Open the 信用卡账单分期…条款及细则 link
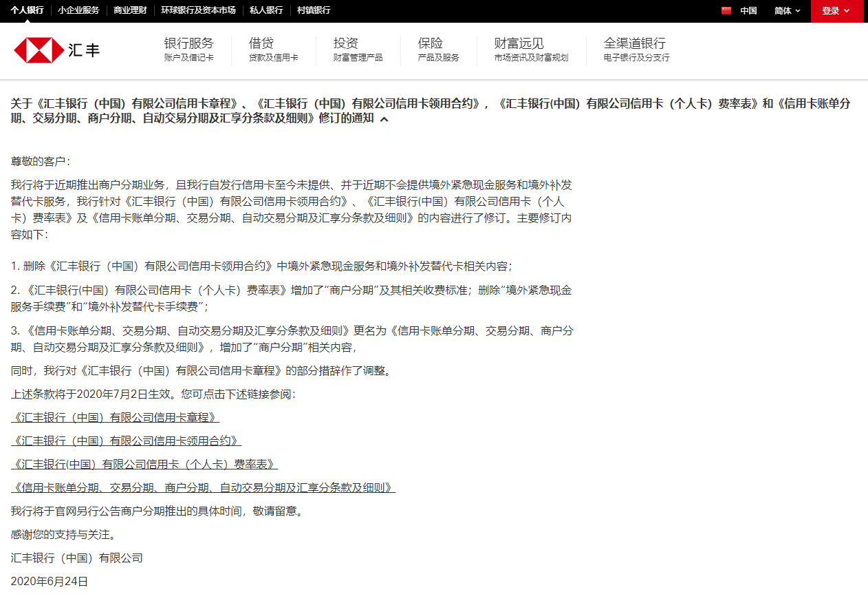This screenshot has width=868, height=603. 204,488
